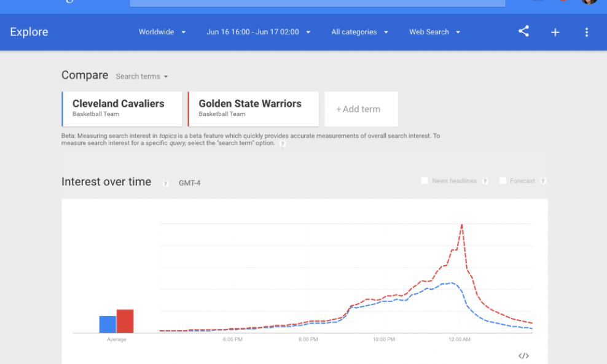Screen dimensions: 607x364
Task: Click the share icon in the Explore bar
Action: click(x=523, y=31)
